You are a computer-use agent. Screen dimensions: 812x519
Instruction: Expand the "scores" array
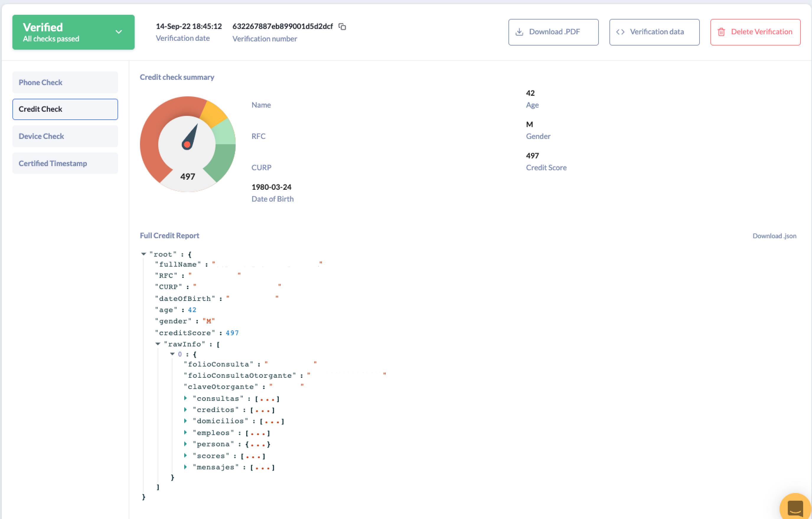pos(185,455)
